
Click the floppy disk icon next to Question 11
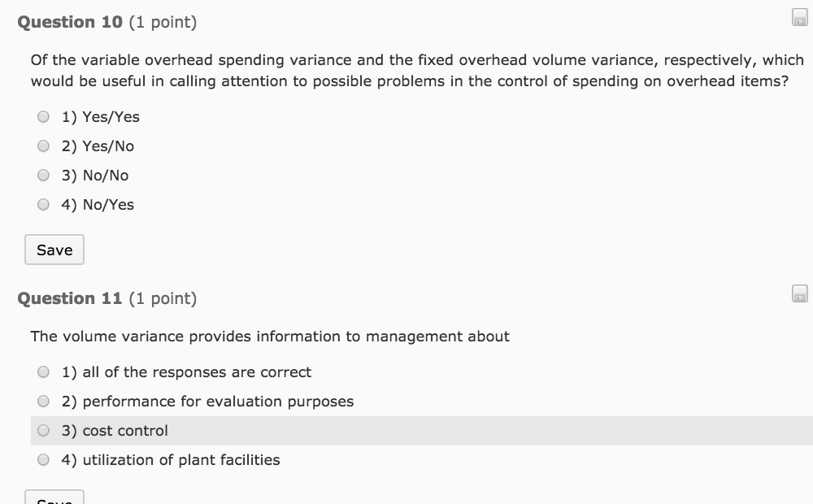798,293
